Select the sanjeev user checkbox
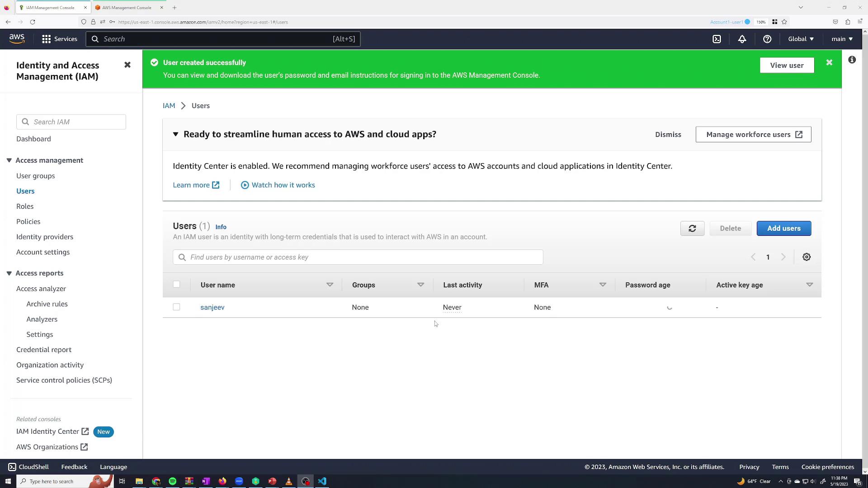This screenshot has width=868, height=488. (176, 307)
